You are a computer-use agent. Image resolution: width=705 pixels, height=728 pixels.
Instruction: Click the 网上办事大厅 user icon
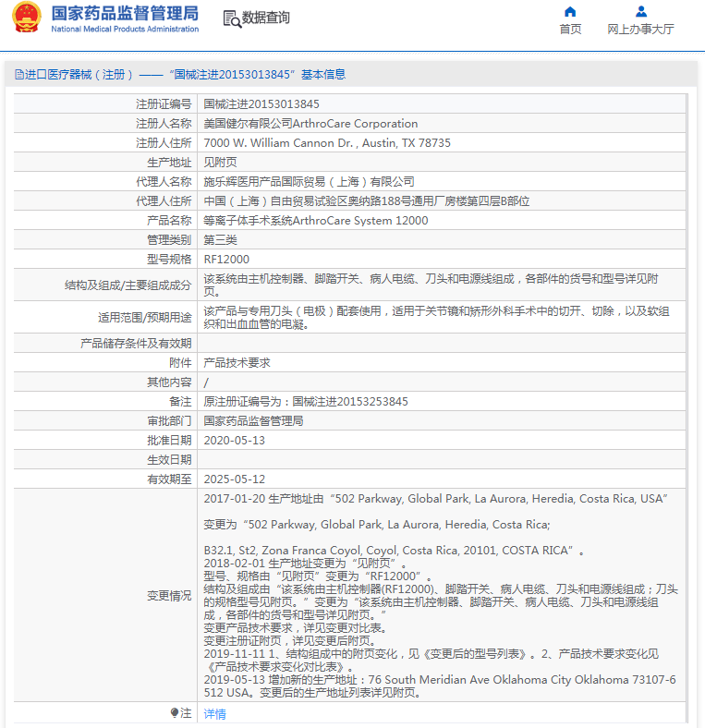click(641, 11)
